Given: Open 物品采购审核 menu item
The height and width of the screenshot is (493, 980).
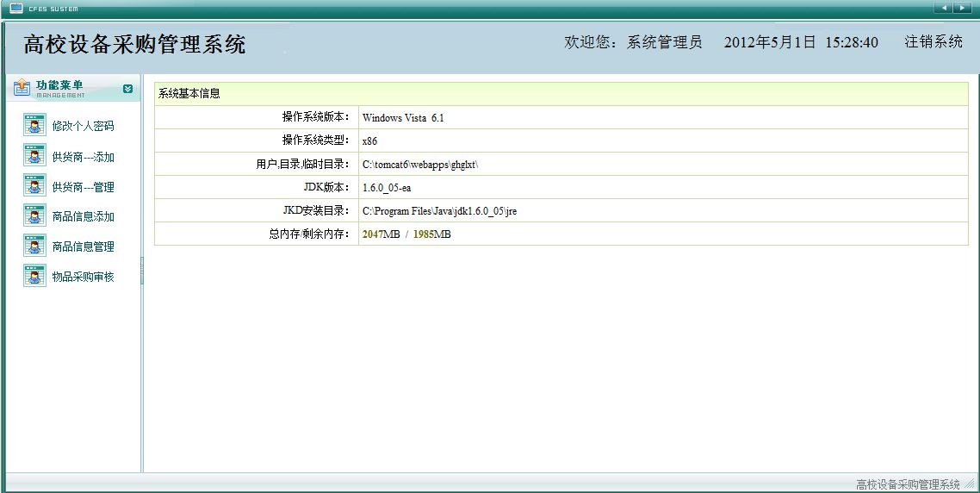Looking at the screenshot, I should click(84, 277).
